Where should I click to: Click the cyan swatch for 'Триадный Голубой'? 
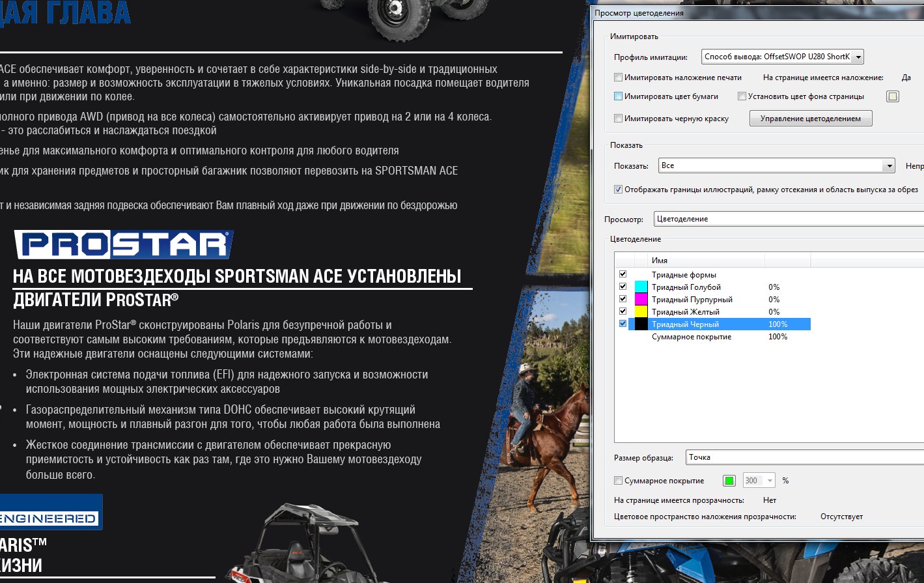point(641,287)
